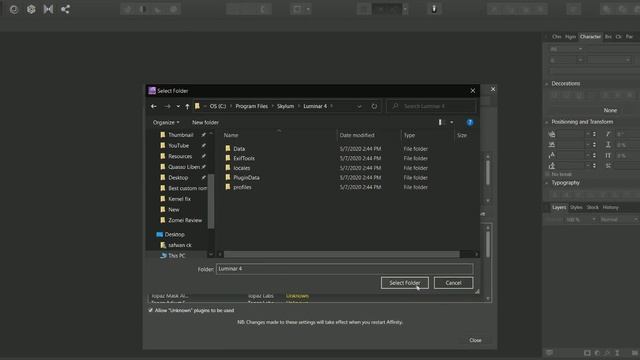The height and width of the screenshot is (360, 640).
Task: Open the Affinity share persona icon in toolbar
Action: [65, 9]
